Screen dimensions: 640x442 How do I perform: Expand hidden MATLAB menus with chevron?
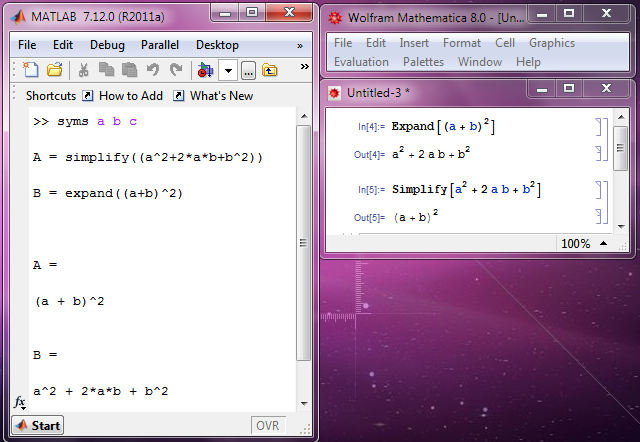(300, 45)
